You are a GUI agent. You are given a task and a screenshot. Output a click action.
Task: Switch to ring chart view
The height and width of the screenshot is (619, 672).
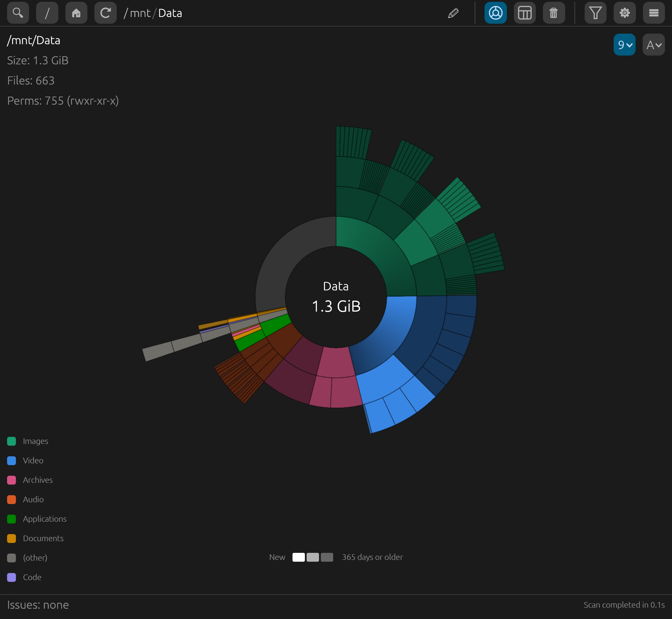[496, 13]
